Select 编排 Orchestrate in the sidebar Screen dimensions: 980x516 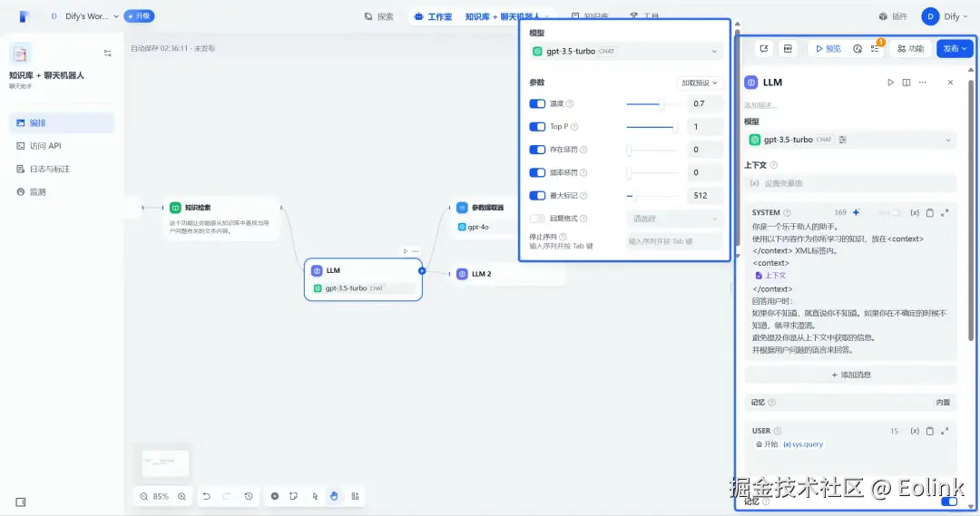(x=62, y=123)
